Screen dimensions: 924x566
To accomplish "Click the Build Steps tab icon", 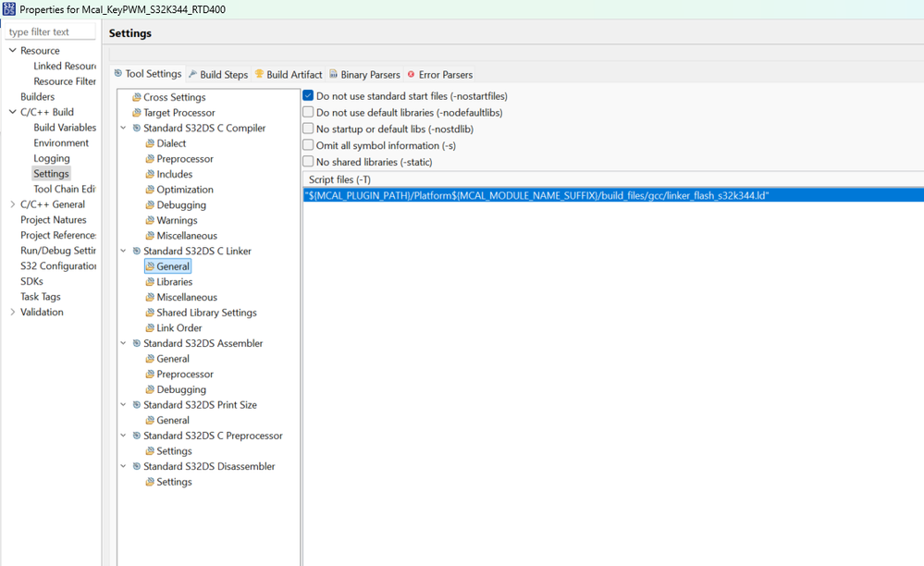I will click(192, 74).
